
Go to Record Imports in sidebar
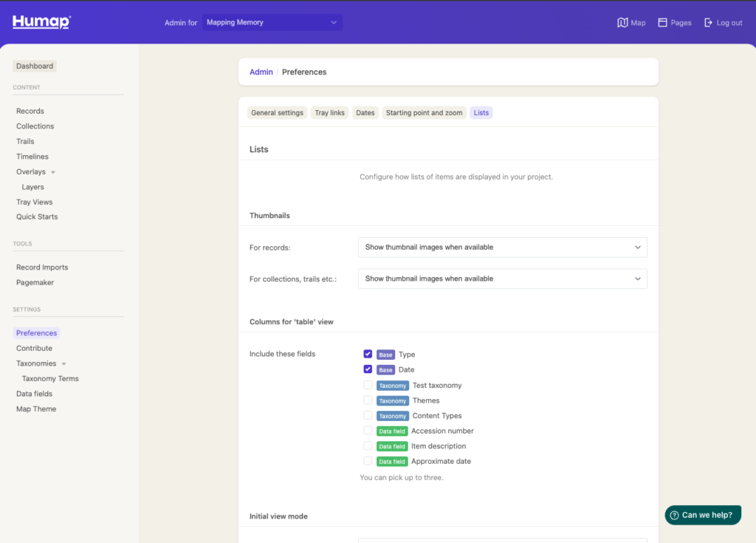click(x=42, y=267)
